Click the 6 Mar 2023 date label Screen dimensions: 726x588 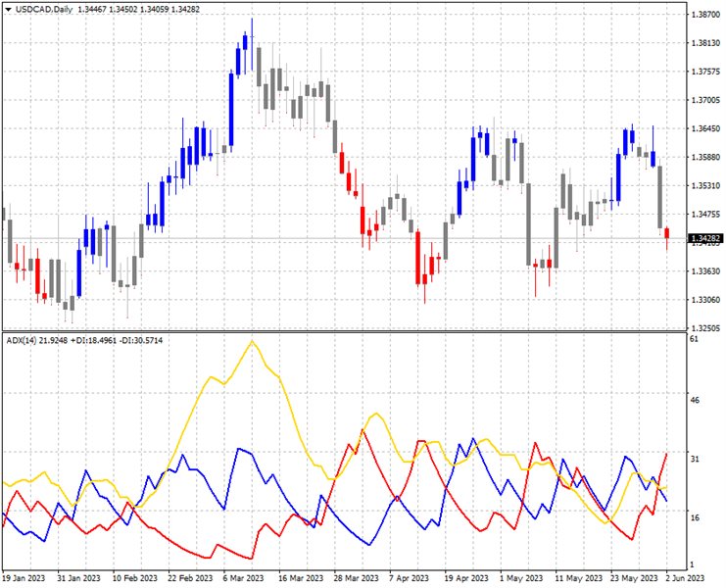pyautogui.click(x=244, y=578)
